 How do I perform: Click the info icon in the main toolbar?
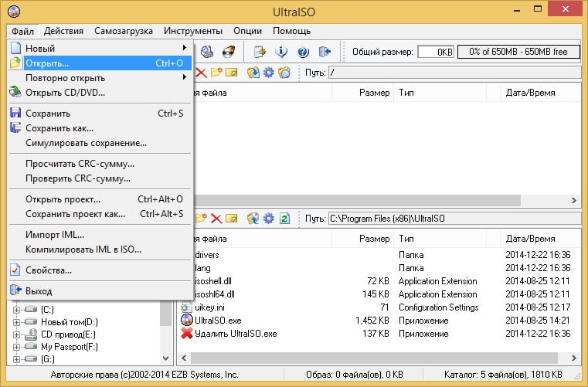pos(281,53)
